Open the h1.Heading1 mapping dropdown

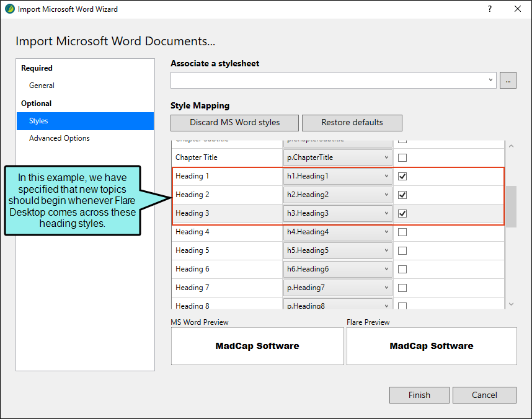click(337, 176)
